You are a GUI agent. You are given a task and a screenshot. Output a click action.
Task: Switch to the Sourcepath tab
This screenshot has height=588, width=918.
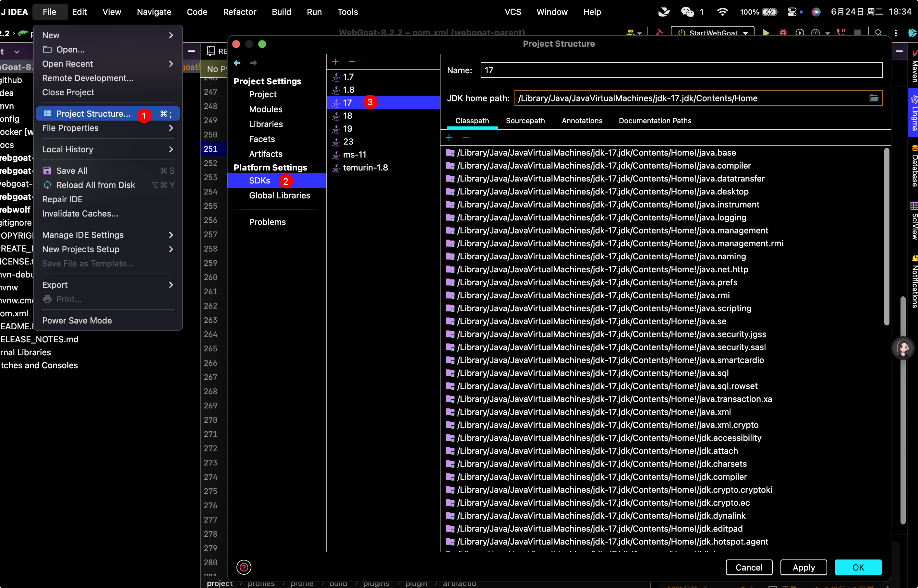[x=525, y=121]
